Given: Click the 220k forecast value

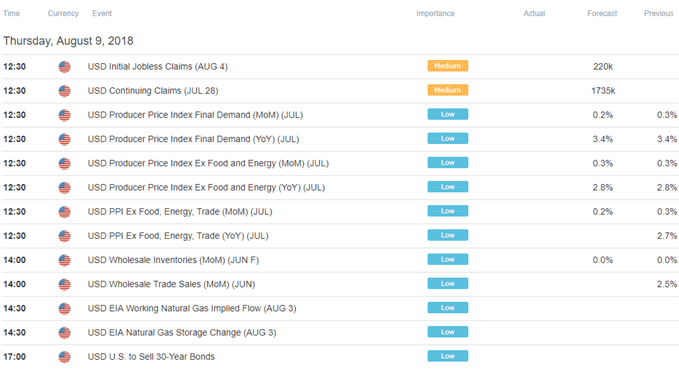Looking at the screenshot, I should pyautogui.click(x=603, y=67).
